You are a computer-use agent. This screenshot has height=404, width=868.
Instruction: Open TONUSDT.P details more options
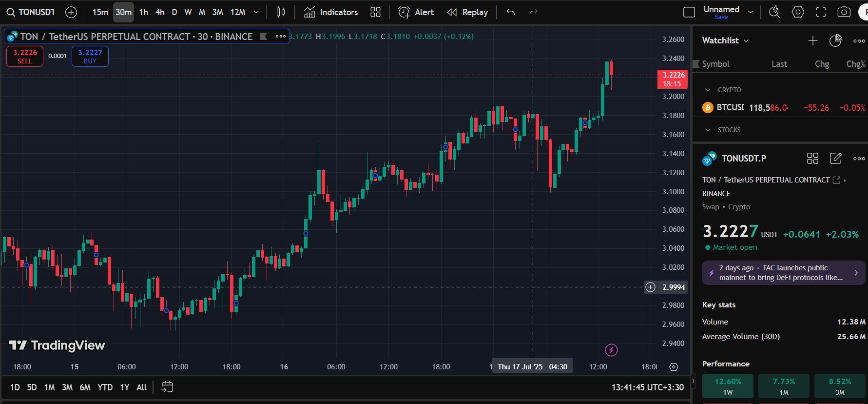[x=859, y=159]
